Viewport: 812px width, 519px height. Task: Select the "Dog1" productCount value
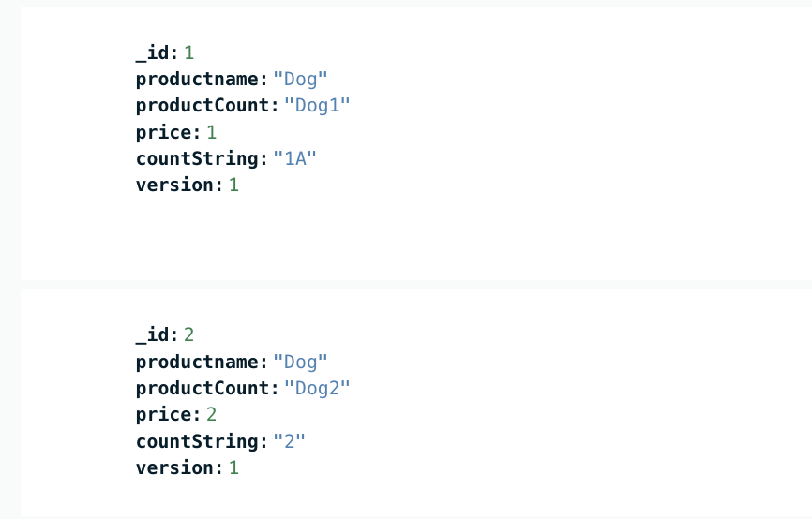(317, 106)
